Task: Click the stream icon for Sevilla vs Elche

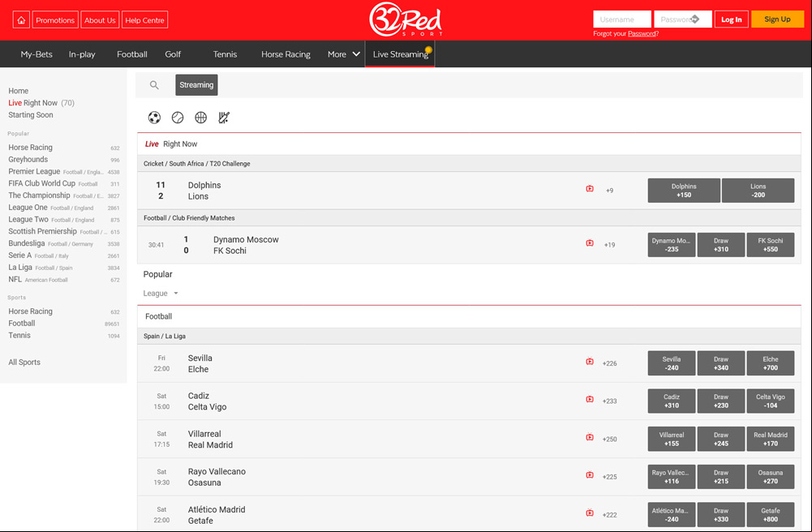Action: [x=590, y=362]
